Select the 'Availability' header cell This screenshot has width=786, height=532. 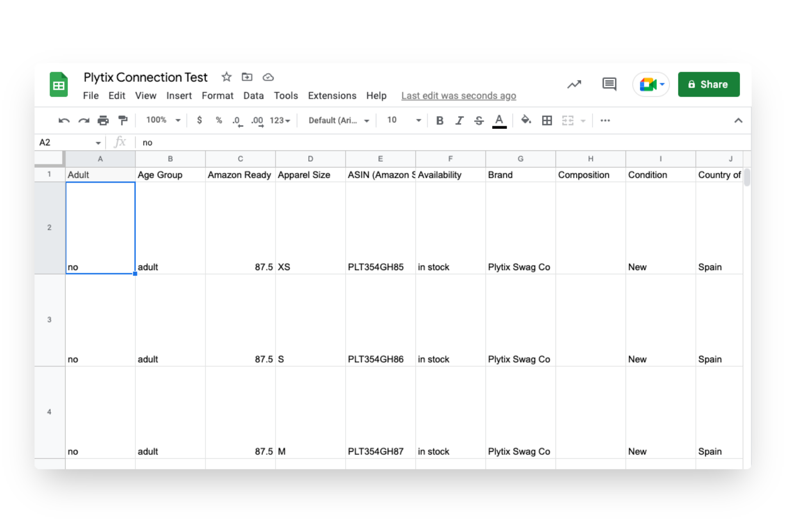pyautogui.click(x=450, y=175)
